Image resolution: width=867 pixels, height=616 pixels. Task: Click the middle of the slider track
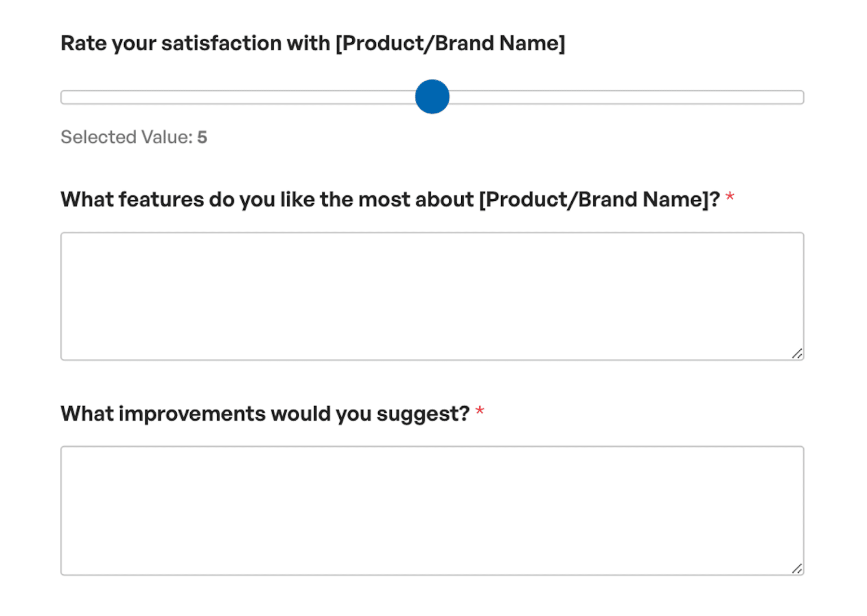tap(432, 97)
